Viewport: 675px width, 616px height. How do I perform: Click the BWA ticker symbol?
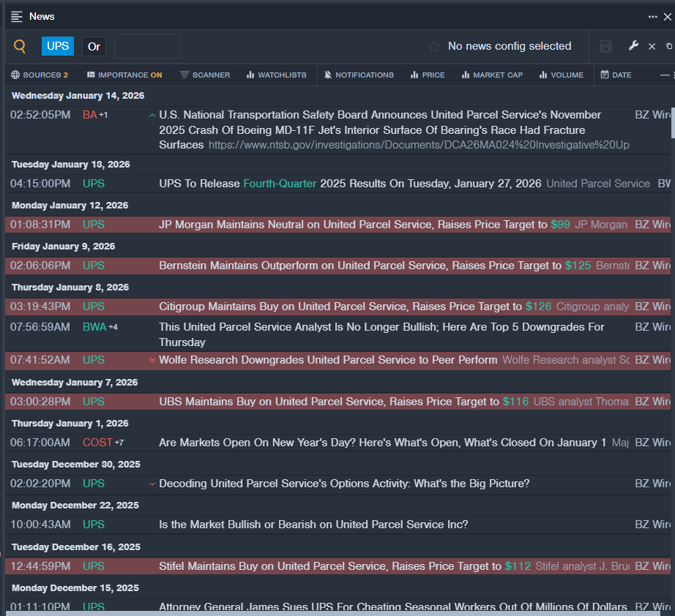click(94, 327)
